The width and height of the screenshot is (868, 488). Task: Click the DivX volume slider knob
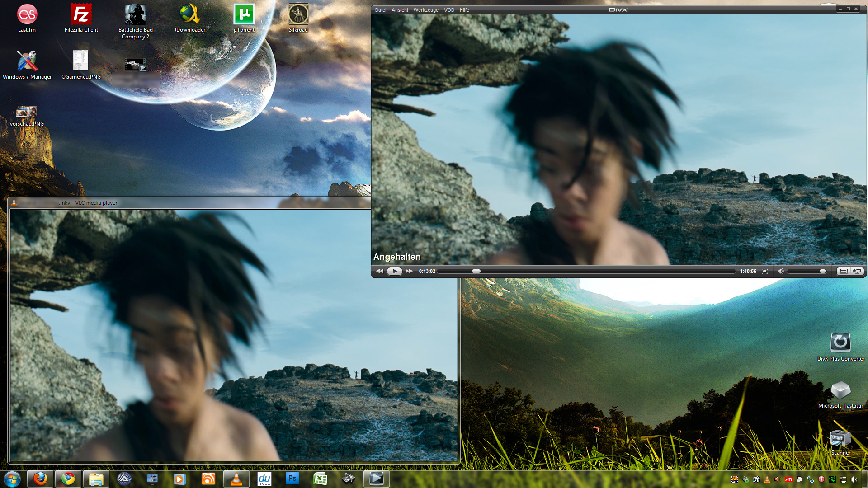pyautogui.click(x=823, y=271)
